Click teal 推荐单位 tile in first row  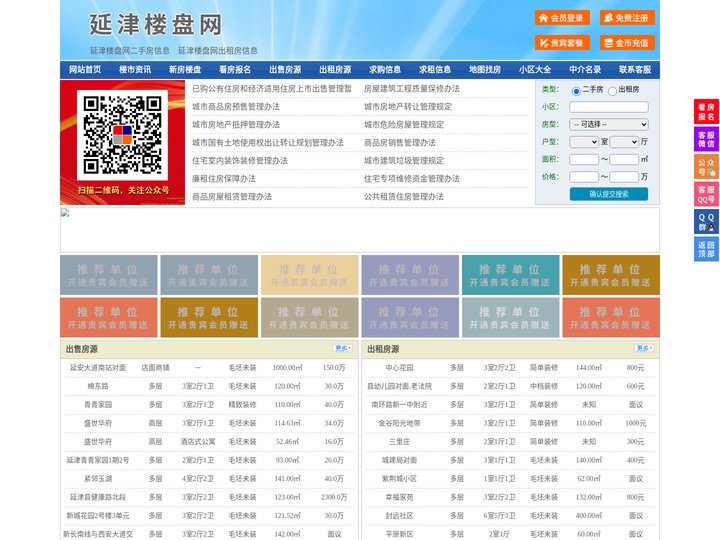[511, 275]
